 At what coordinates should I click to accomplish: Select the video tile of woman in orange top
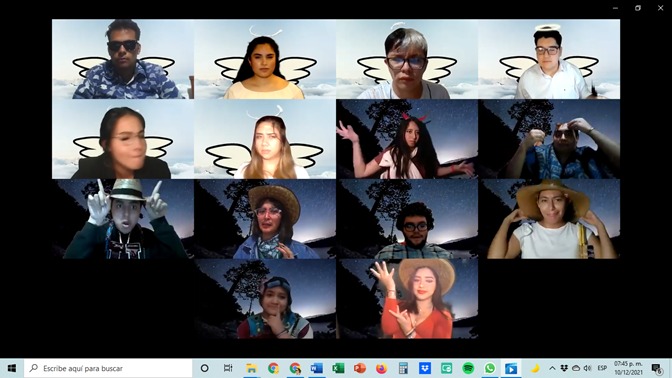tap(407, 299)
